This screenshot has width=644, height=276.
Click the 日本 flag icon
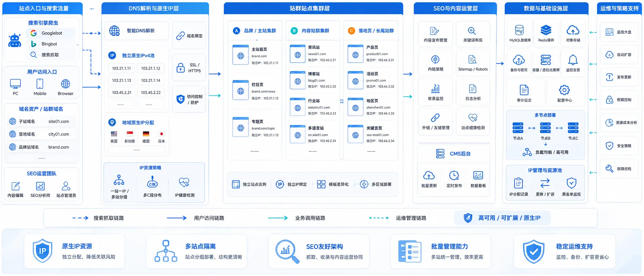click(161, 134)
